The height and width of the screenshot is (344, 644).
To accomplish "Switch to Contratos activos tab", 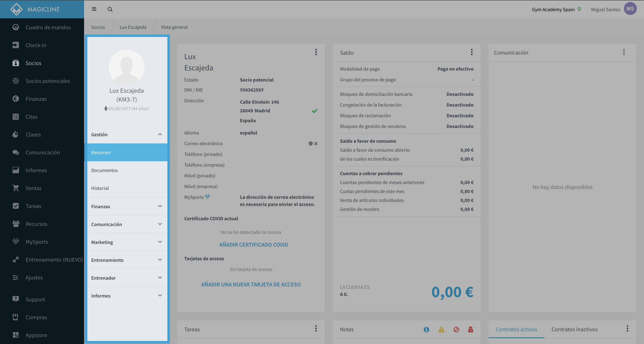I will pyautogui.click(x=516, y=329).
